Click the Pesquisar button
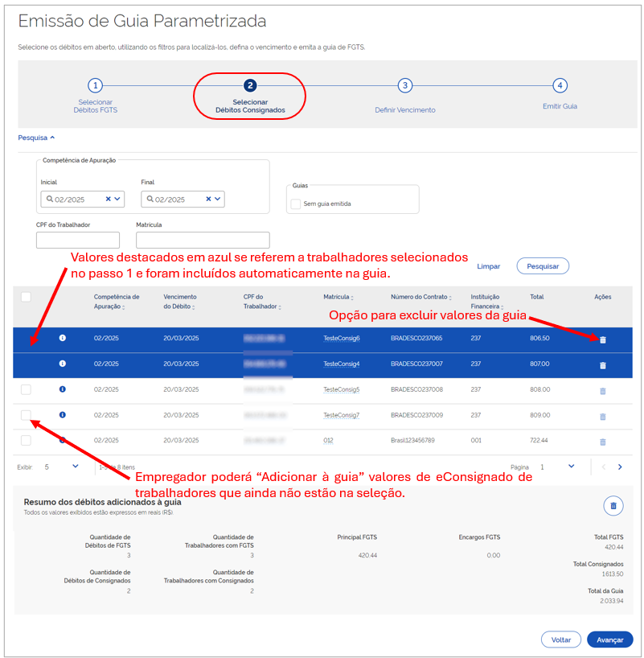The width and height of the screenshot is (644, 658). pyautogui.click(x=543, y=265)
